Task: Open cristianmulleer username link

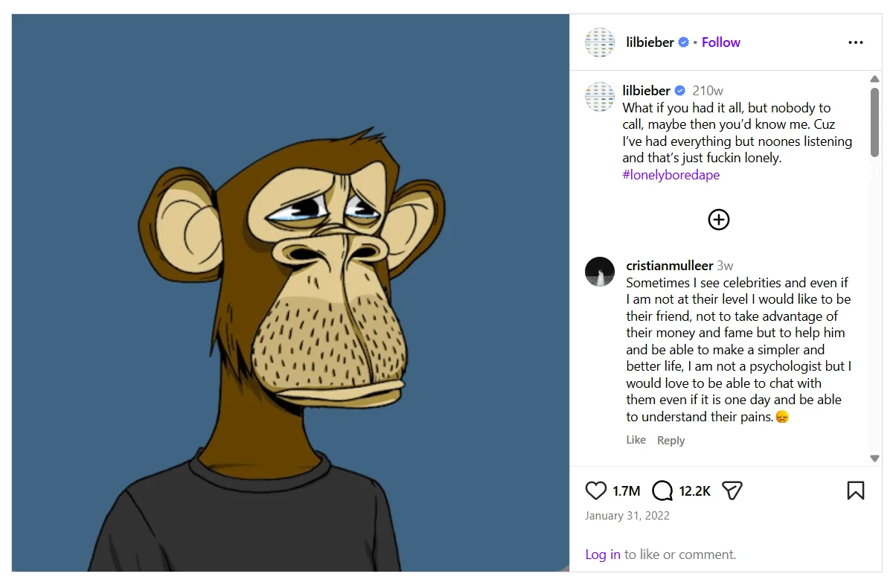Action: click(669, 266)
